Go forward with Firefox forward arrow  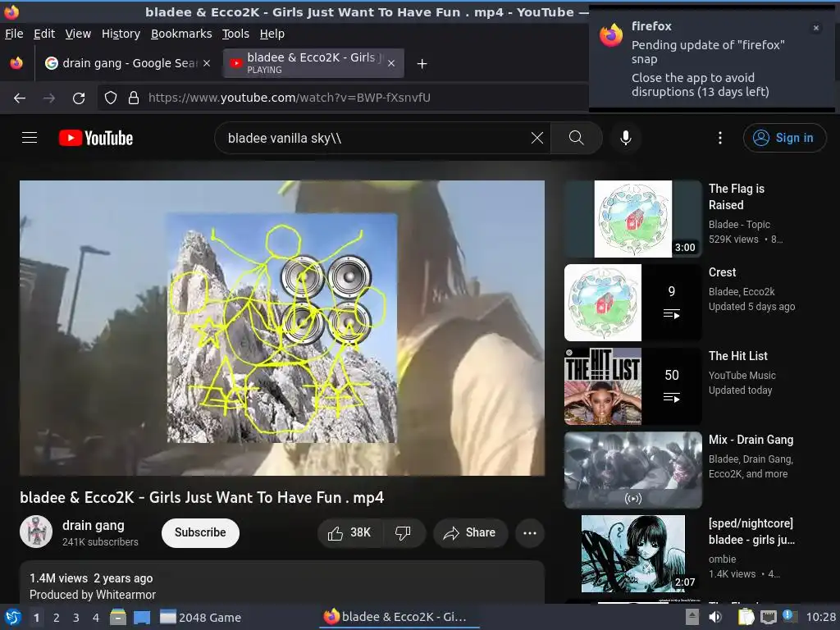48,98
